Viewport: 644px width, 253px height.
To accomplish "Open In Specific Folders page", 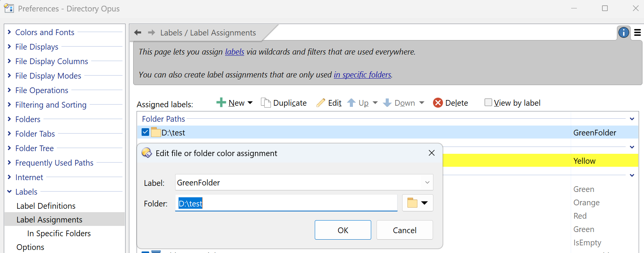I will tap(59, 234).
